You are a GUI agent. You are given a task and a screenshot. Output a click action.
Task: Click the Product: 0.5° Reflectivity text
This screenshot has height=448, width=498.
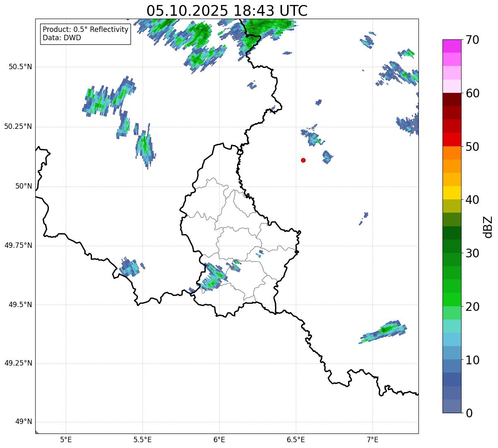(x=85, y=30)
